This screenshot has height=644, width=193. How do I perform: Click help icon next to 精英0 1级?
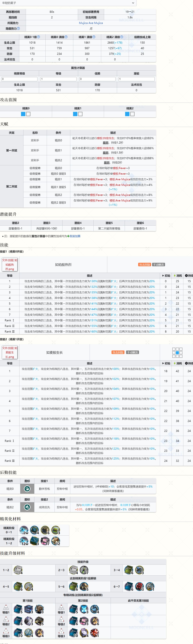coord(38,37)
